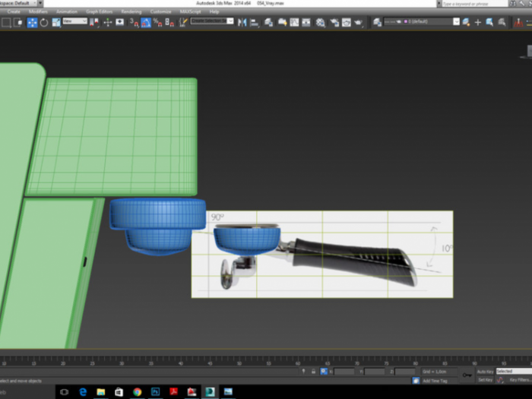Open the Help menu
Viewport: 532px width, 399px height.
tap(214, 11)
